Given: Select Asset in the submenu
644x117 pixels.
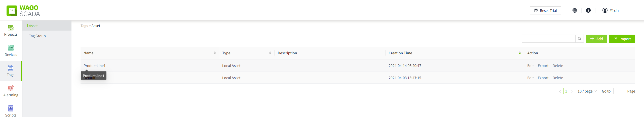Looking at the screenshot, I should click(x=33, y=26).
